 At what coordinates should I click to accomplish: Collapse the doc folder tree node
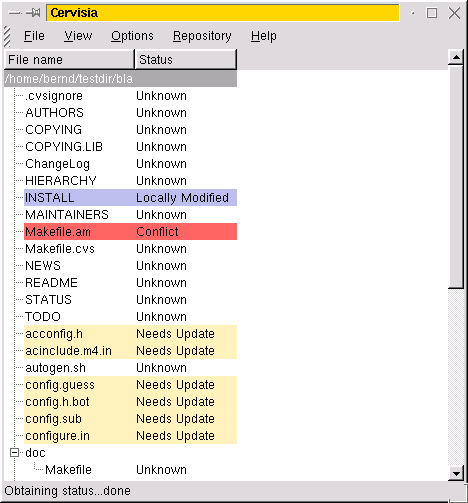click(14, 453)
